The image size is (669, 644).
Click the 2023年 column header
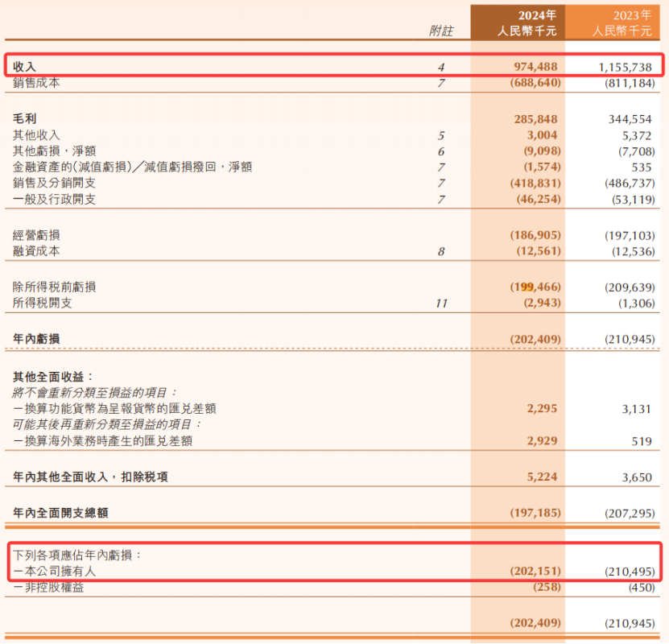point(632,16)
